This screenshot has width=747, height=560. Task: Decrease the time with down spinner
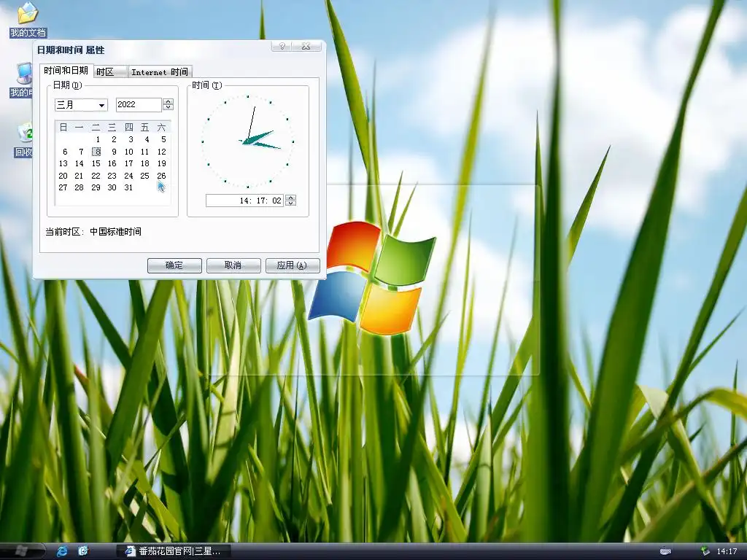tap(290, 203)
